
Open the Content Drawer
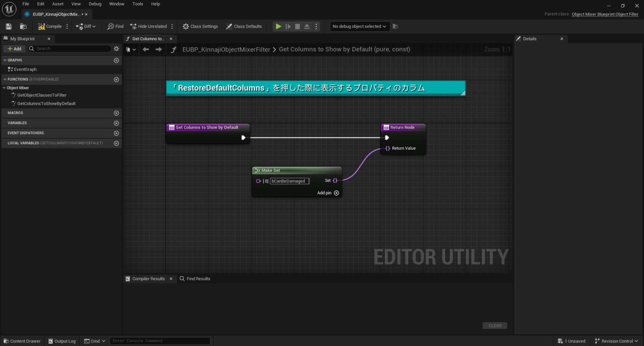click(x=22, y=341)
